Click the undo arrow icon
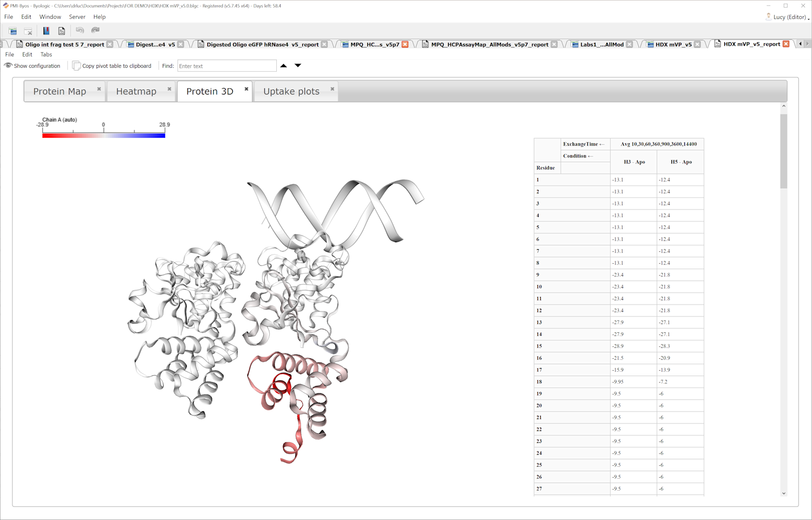 click(x=80, y=30)
